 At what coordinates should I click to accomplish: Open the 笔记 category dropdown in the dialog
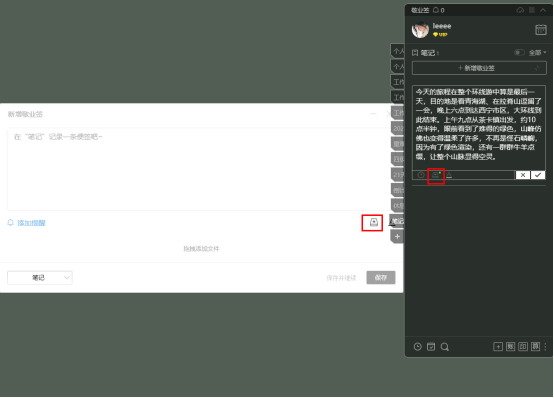[40, 278]
